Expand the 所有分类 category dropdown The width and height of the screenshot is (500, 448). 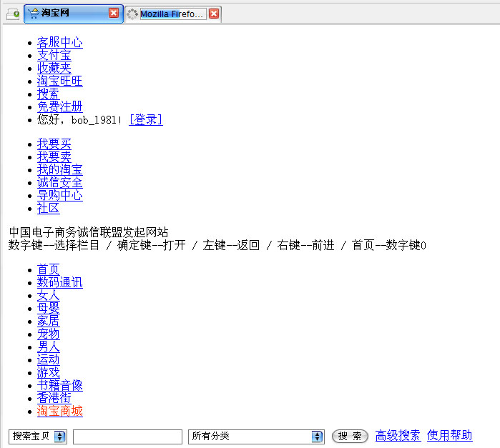[x=256, y=436]
